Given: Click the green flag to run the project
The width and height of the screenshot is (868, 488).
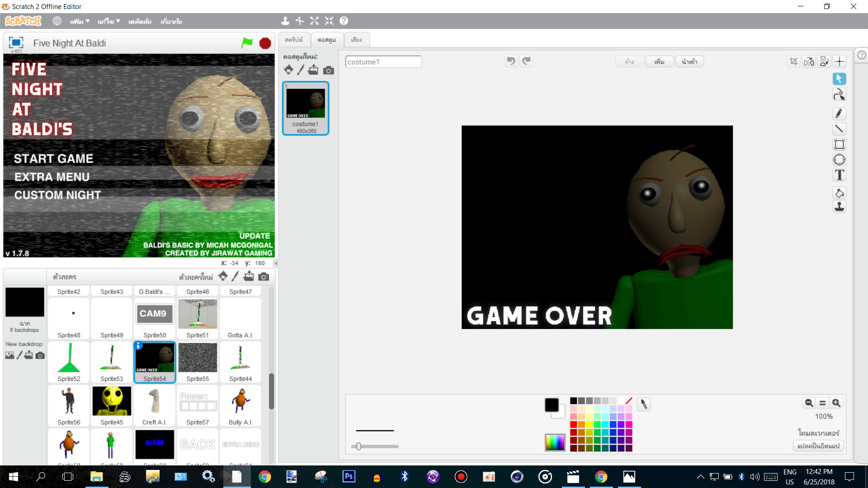Looking at the screenshot, I should pos(247,42).
